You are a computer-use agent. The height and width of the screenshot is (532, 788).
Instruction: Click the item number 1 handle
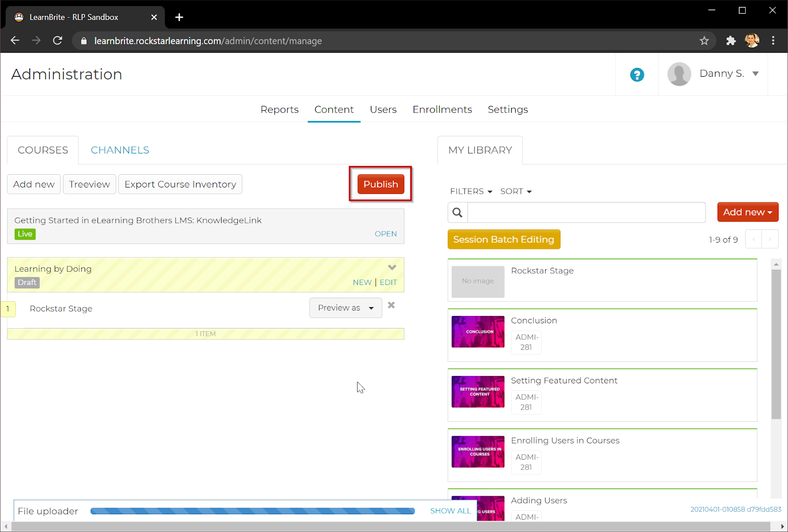[8, 309]
